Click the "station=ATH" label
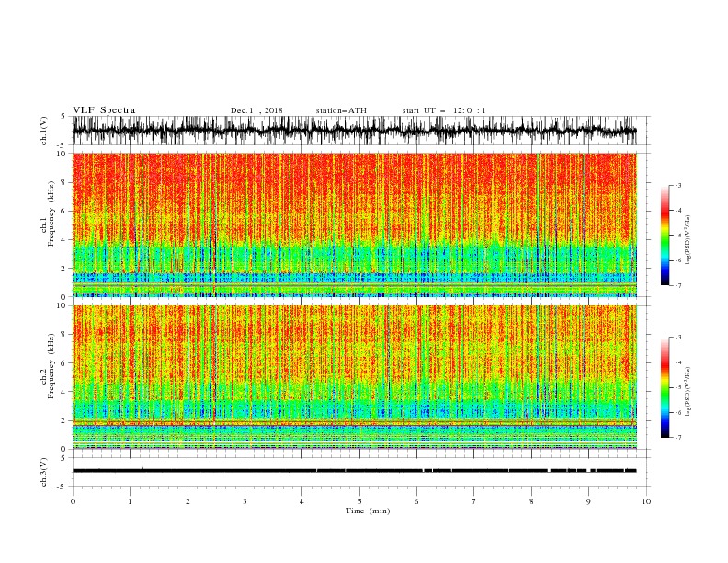This screenshot has width=728, height=563. click(341, 110)
